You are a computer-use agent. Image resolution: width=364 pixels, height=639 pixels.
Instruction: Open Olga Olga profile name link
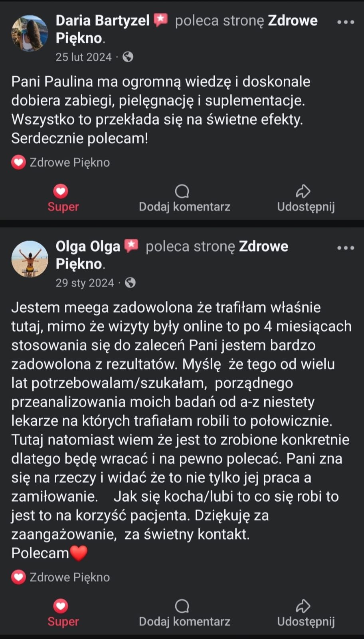88,246
